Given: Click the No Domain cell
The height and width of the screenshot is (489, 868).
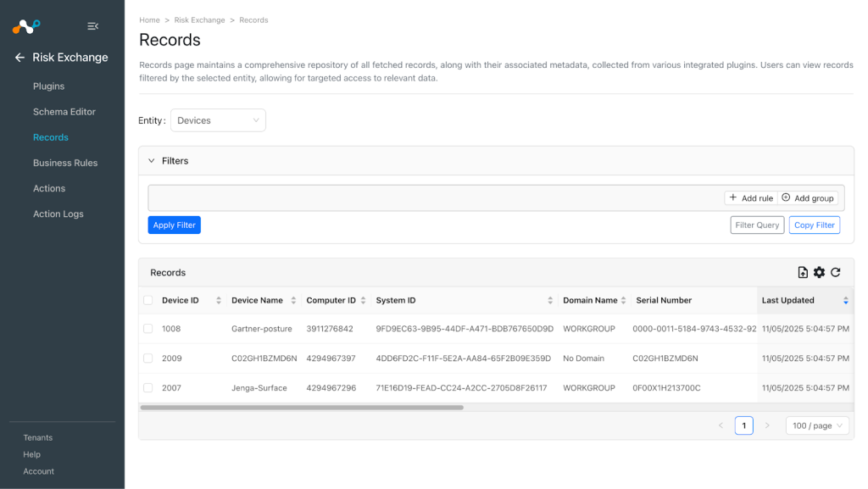Looking at the screenshot, I should pos(583,358).
